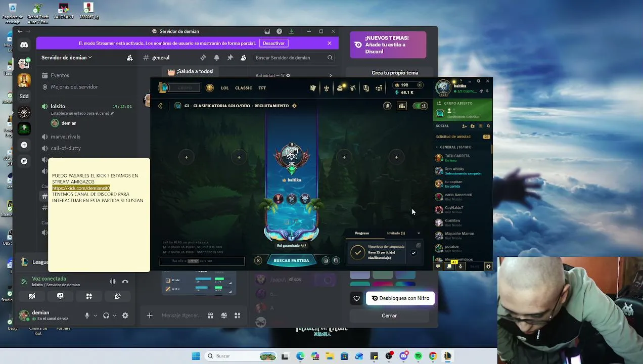The height and width of the screenshot is (364, 643).
Task: Open the kick.com/demiansit0 link
Action: click(81, 188)
